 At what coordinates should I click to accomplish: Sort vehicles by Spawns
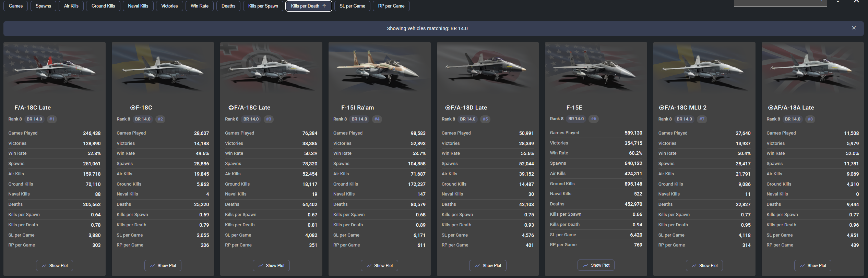(x=43, y=6)
